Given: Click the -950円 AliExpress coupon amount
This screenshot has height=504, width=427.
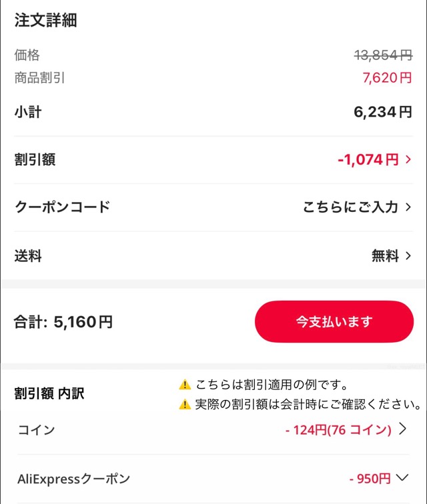Looking at the screenshot, I should (370, 479).
